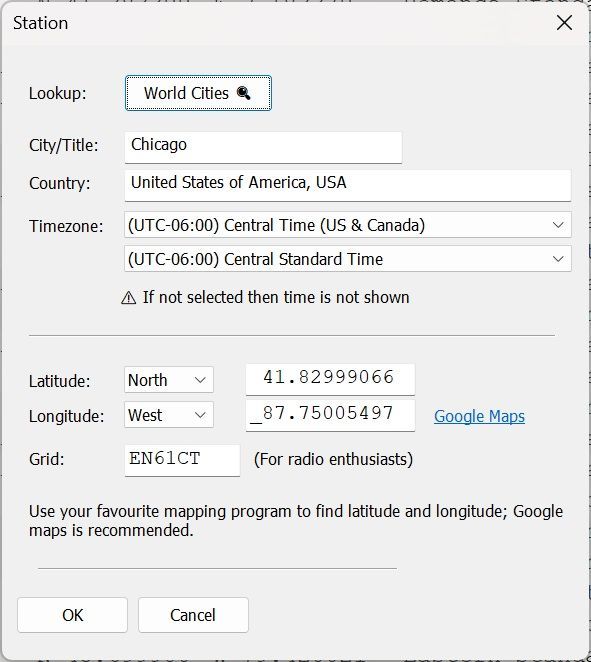Expand the Latitude North direction dropdown
Screen dimensions: 591x662
pyautogui.click(x=169, y=380)
